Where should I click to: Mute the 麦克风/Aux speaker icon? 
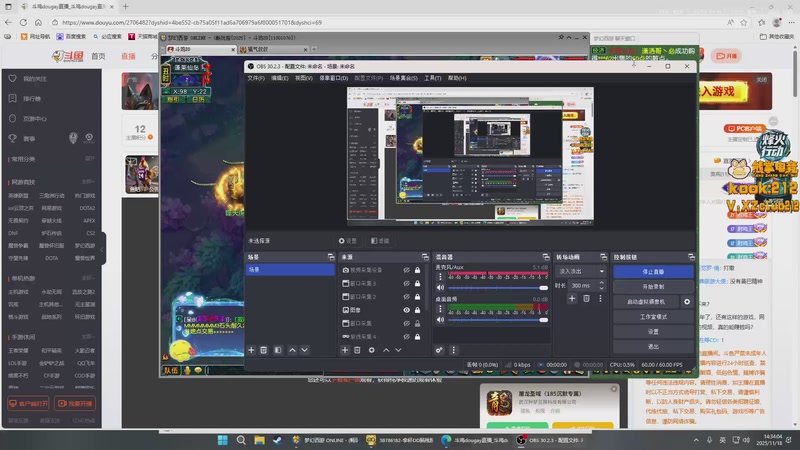click(x=440, y=288)
